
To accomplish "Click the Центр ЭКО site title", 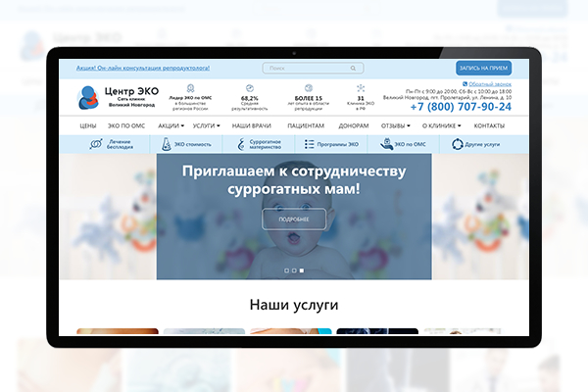I will pyautogui.click(x=131, y=91).
